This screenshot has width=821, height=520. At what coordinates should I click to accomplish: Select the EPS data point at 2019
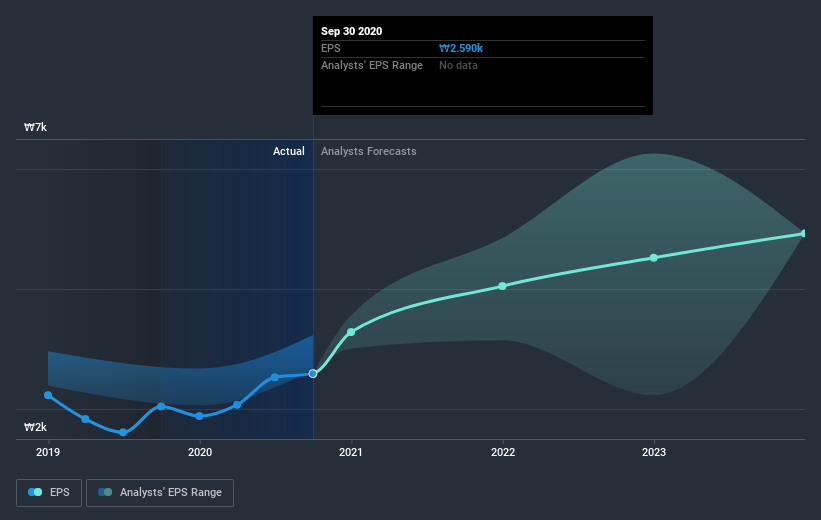click(48, 395)
